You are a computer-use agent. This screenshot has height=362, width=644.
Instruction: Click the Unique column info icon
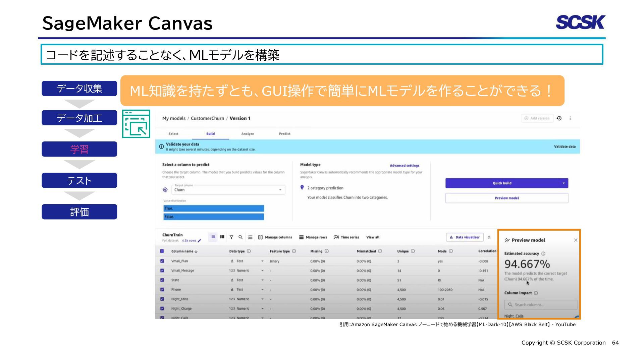pos(413,251)
